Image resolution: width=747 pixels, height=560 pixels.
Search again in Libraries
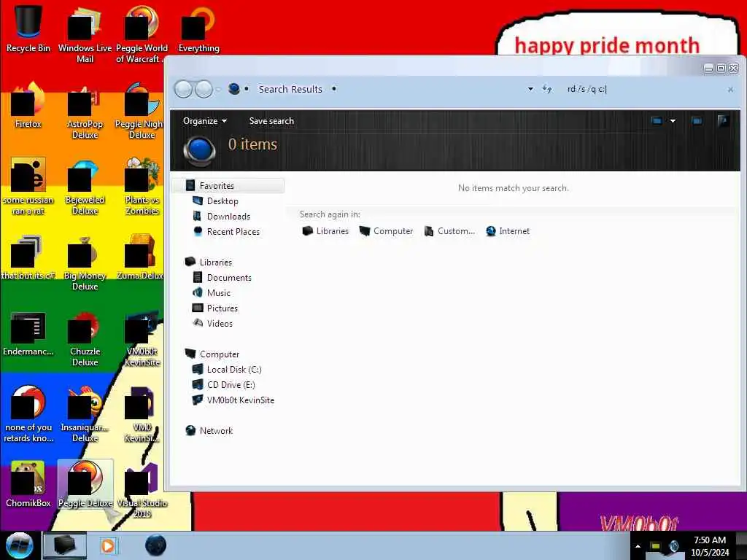(325, 231)
